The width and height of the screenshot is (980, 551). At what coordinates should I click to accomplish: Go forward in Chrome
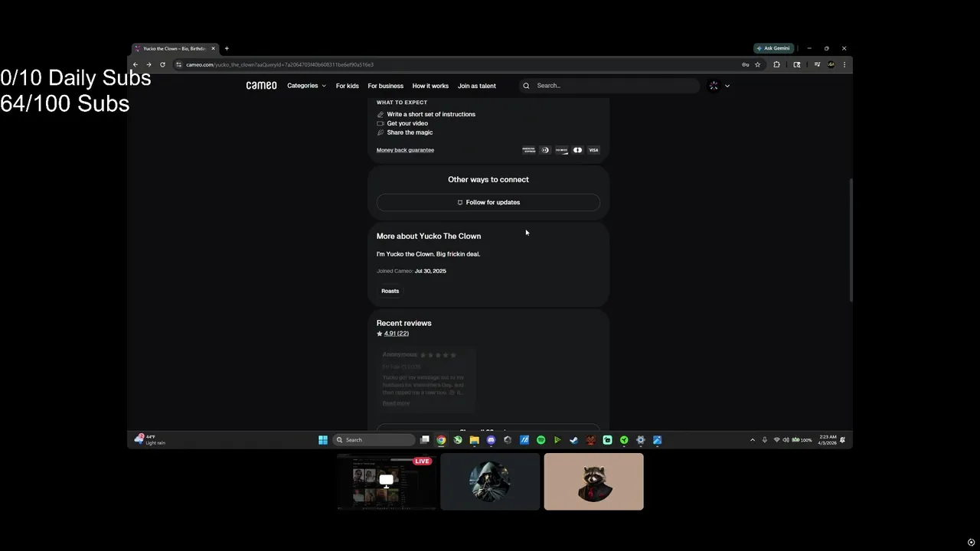[x=149, y=65]
